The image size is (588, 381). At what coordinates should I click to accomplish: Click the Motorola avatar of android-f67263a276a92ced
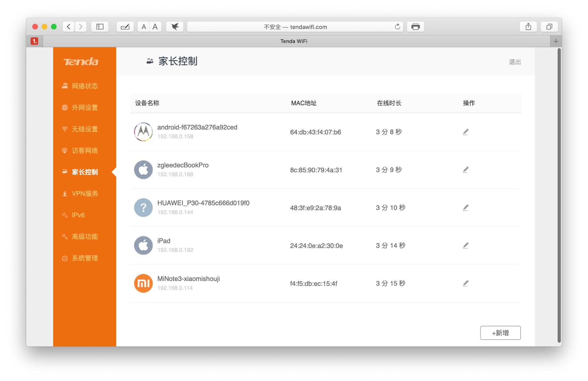coord(143,132)
